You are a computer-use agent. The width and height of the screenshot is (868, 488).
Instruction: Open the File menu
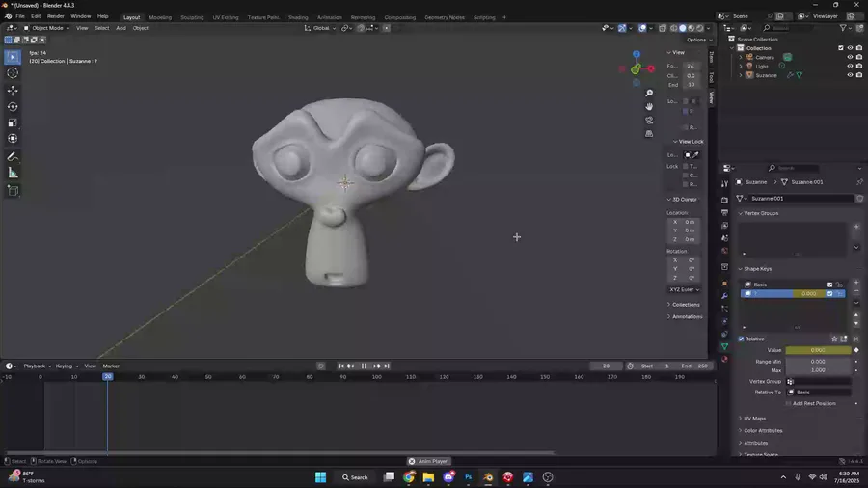pyautogui.click(x=20, y=16)
